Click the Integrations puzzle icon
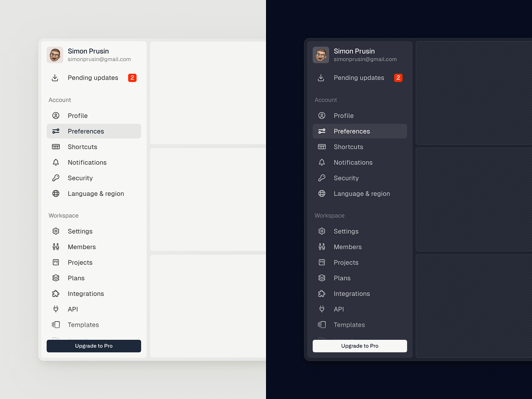 click(x=56, y=294)
